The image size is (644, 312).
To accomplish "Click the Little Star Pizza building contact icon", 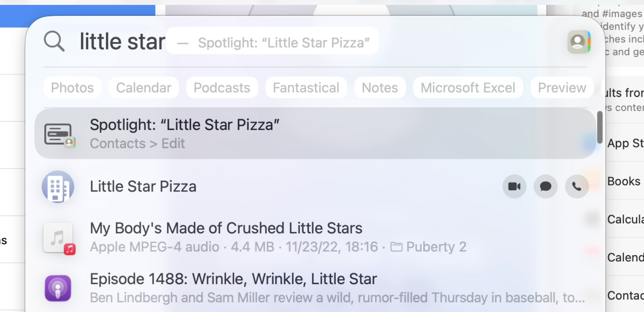I will pos(58,186).
